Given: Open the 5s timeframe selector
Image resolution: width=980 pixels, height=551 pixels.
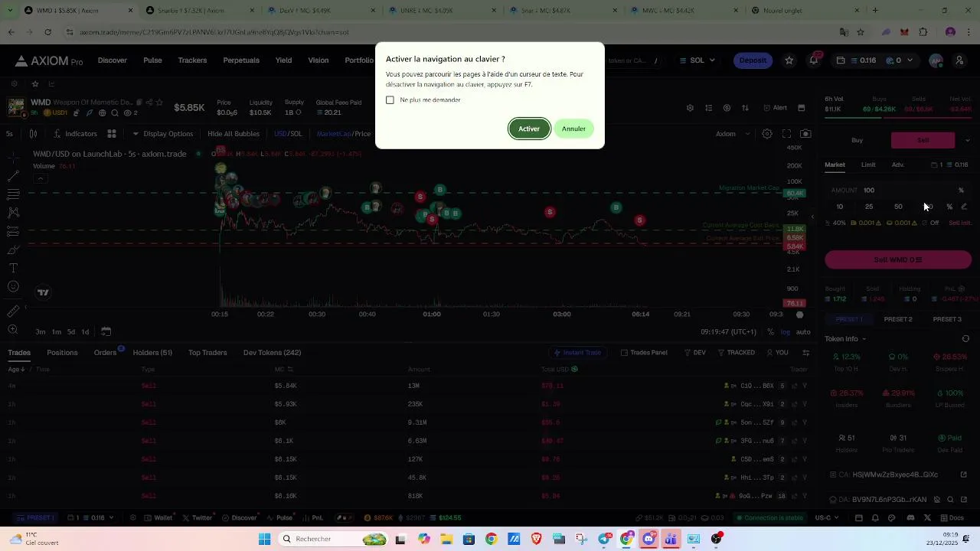Looking at the screenshot, I should coord(9,133).
